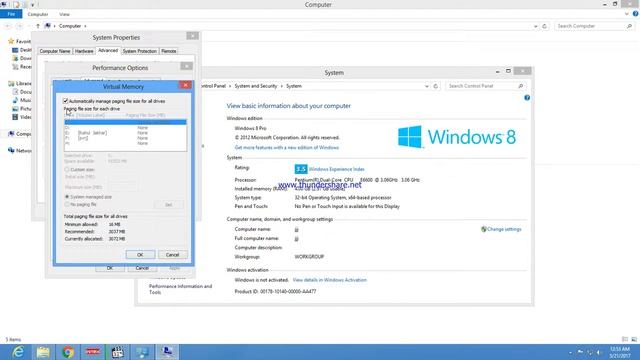Click the quick access properties icon in title bar

point(16,4)
